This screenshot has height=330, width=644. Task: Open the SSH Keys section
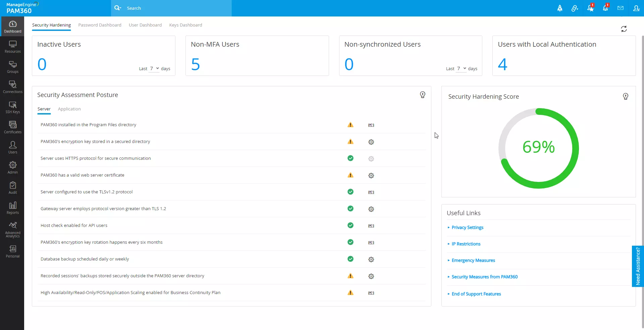12,107
